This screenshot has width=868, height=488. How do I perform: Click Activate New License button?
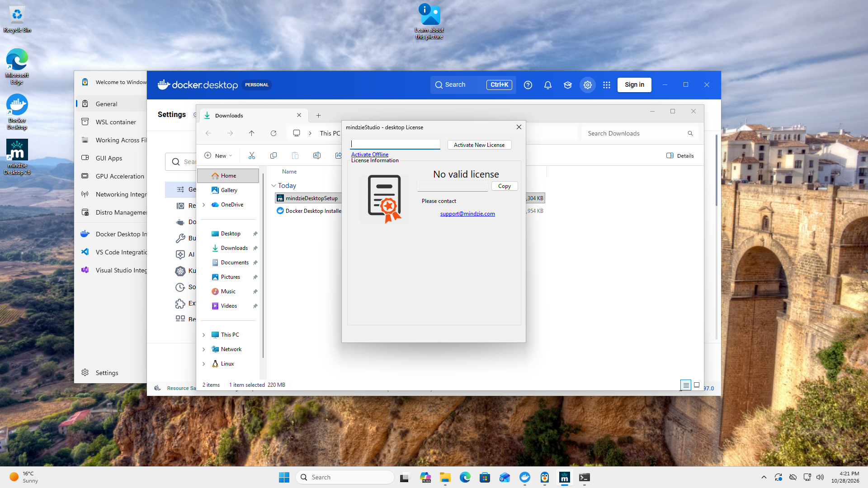tap(479, 145)
